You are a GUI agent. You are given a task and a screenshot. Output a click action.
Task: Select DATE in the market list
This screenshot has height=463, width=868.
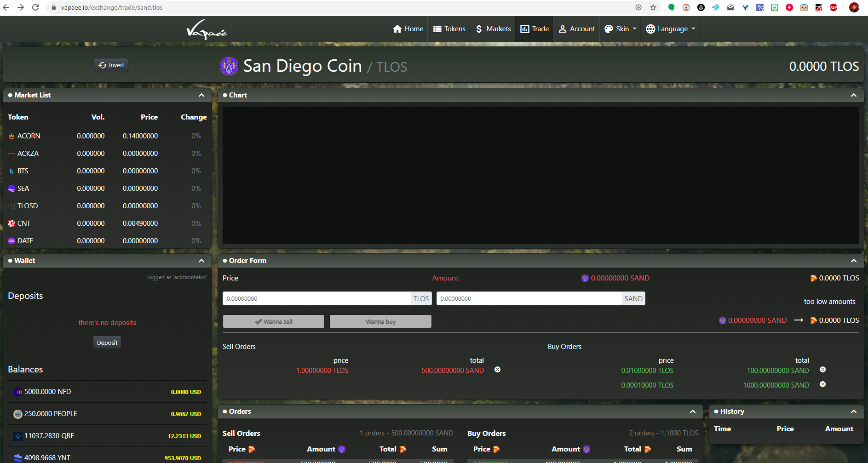click(x=107, y=241)
